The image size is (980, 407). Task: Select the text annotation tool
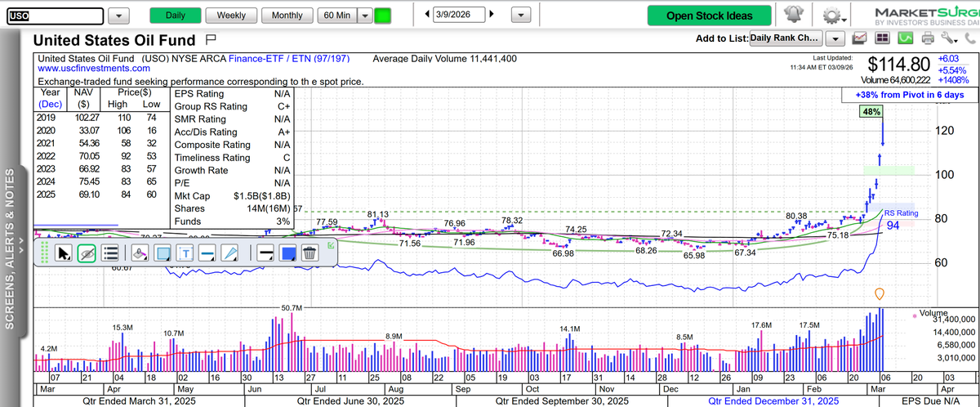(185, 253)
